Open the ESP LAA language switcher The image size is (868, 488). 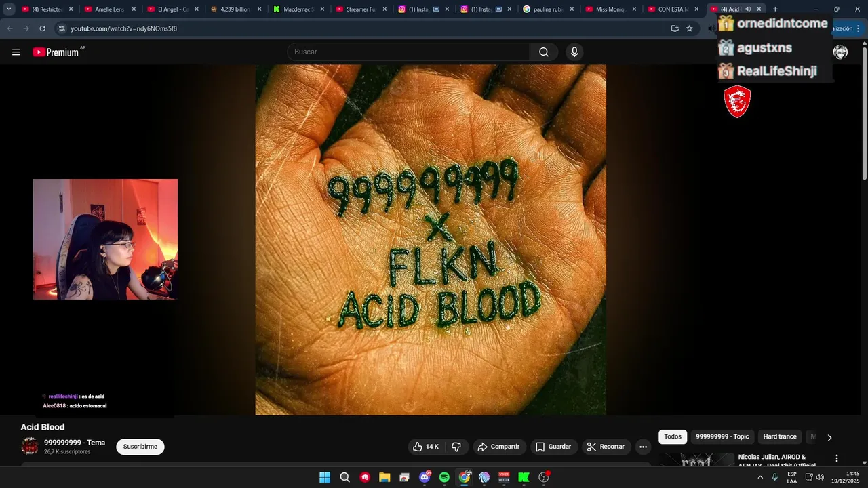coord(792,477)
